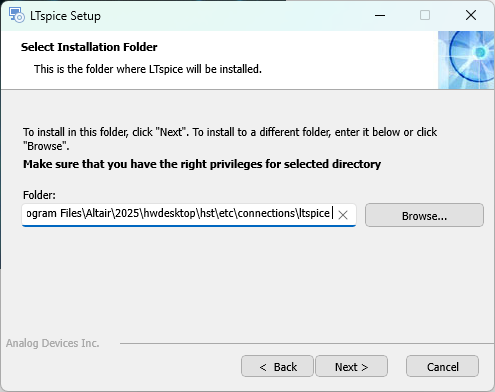The width and height of the screenshot is (495, 392).
Task: Close the LTspice Setup dialog
Action: tap(471, 15)
